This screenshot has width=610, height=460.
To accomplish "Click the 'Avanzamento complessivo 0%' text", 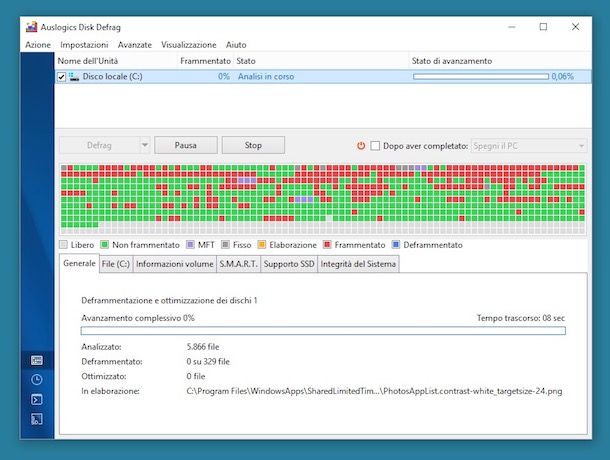I will [x=138, y=318].
